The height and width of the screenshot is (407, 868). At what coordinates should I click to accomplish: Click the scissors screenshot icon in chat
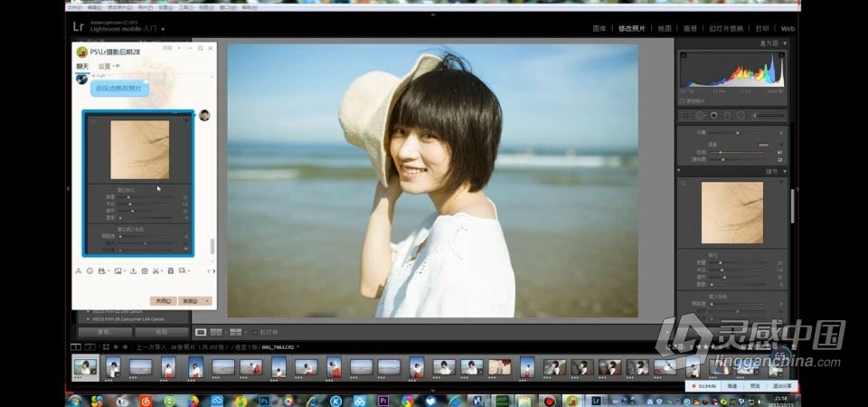tap(156, 270)
